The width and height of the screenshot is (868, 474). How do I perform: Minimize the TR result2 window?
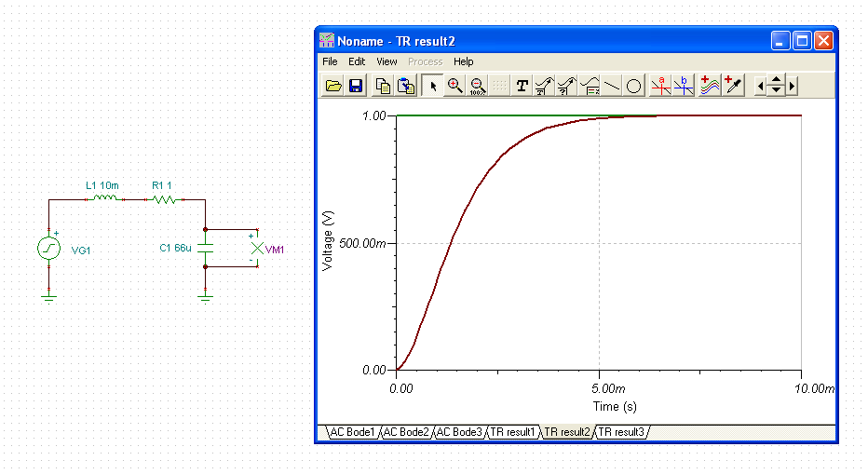click(x=780, y=41)
